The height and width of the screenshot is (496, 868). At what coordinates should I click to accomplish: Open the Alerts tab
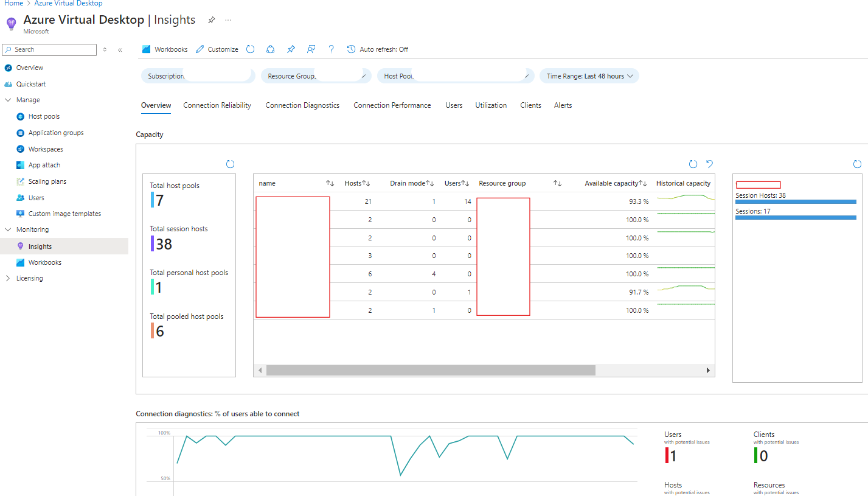click(x=563, y=105)
